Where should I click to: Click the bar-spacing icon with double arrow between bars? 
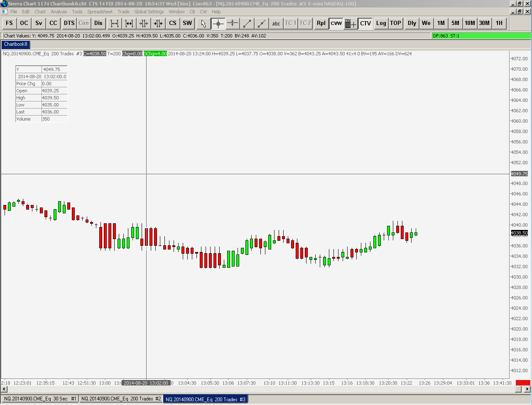tap(129, 23)
